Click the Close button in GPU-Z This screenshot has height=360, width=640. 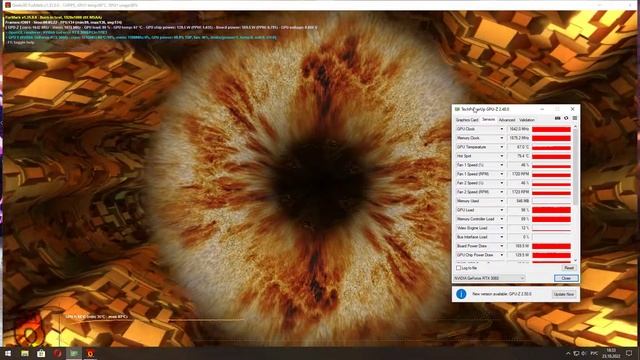point(566,278)
